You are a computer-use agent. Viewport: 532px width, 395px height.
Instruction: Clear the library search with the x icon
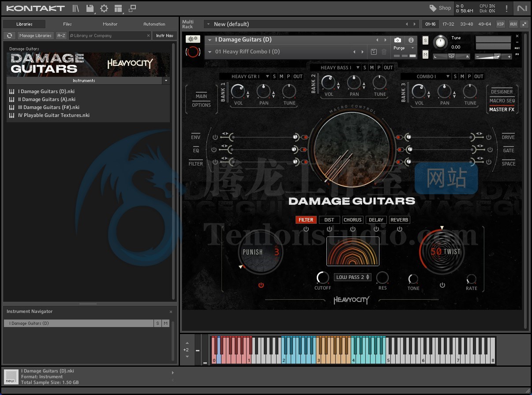pyautogui.click(x=148, y=36)
